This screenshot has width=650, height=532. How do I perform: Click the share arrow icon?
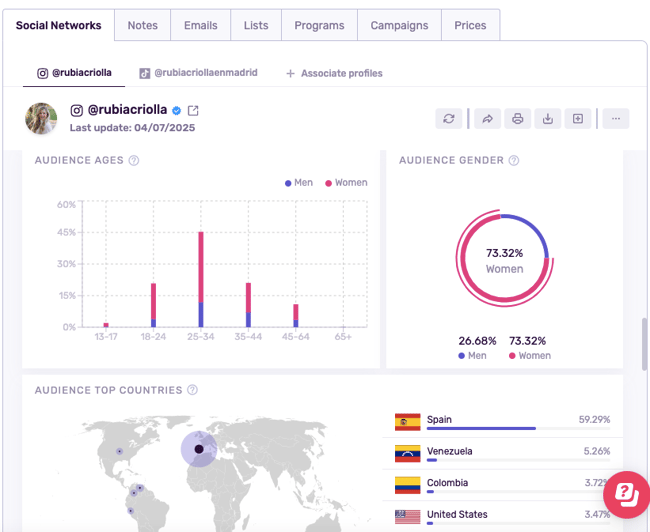tap(487, 119)
